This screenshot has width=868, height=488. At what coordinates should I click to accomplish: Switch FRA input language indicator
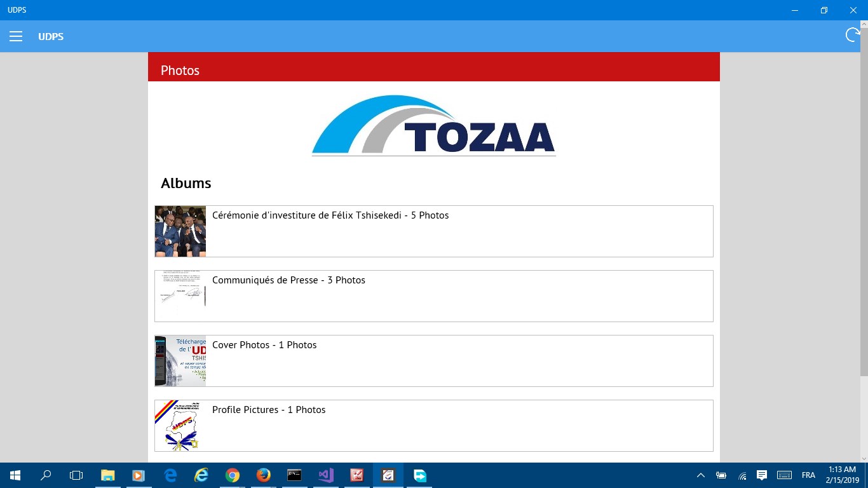808,475
